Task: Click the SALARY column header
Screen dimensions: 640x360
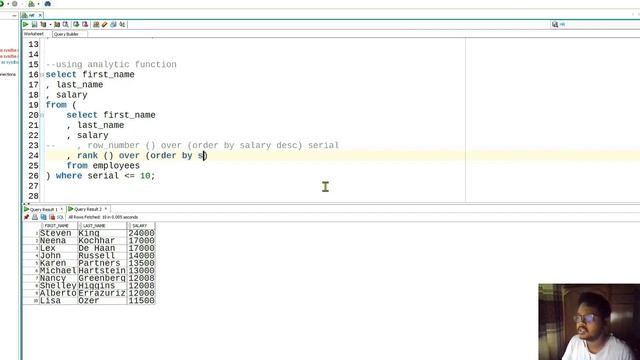Action: (x=141, y=226)
